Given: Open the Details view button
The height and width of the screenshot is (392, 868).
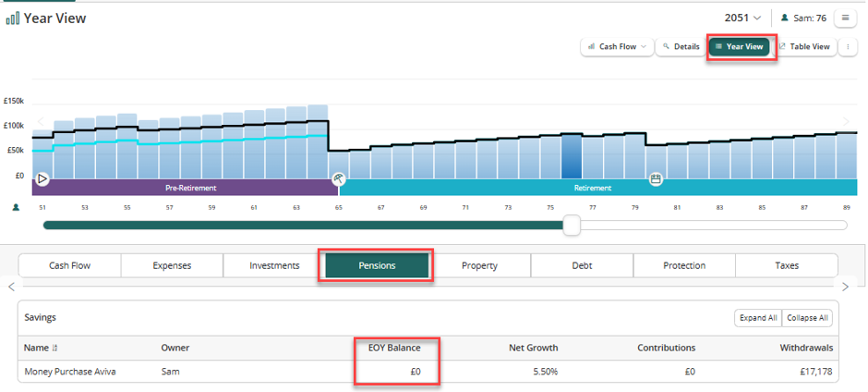Looking at the screenshot, I should [681, 46].
